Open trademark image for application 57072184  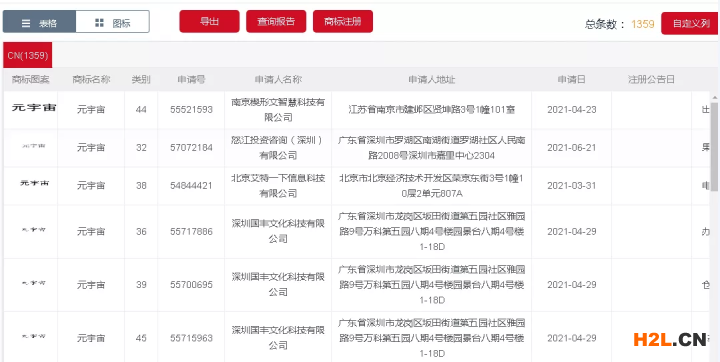tap(34, 146)
